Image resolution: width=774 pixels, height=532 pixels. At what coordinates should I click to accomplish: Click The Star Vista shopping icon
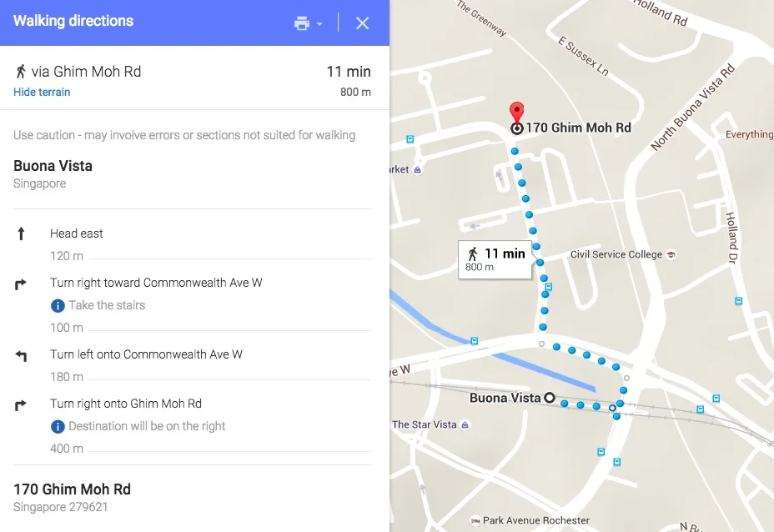click(465, 425)
